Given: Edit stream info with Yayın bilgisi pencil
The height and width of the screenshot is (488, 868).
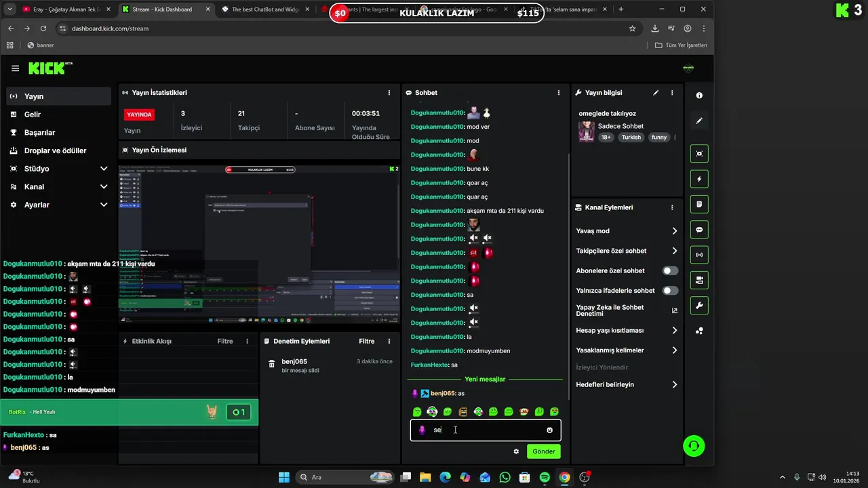Looking at the screenshot, I should click(656, 93).
